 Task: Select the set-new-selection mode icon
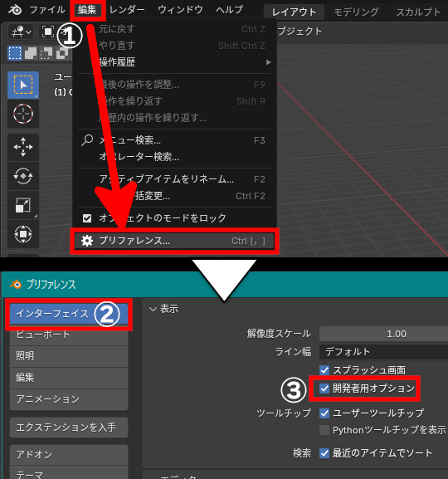(15, 53)
